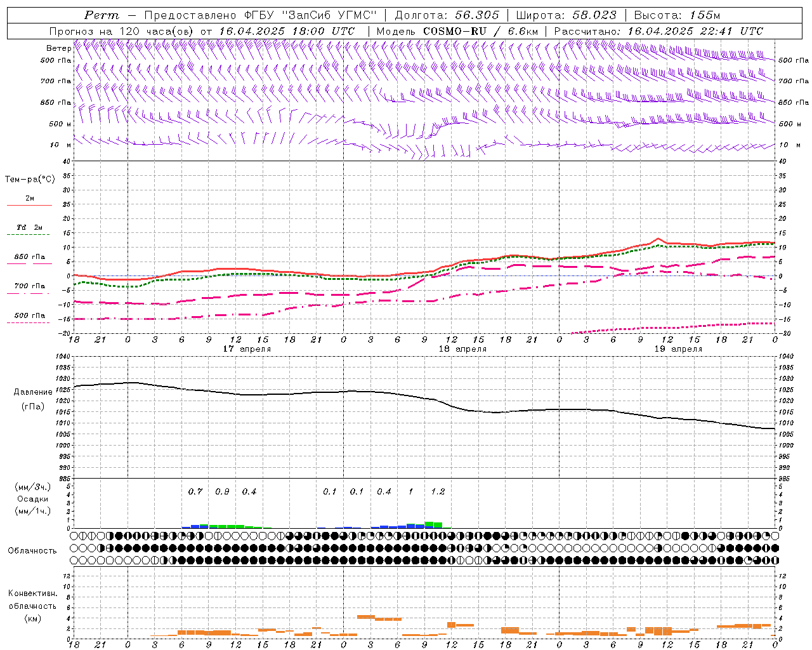Click the 0.9 precipitation value
Screen dimensions: 812x650
pyautogui.click(x=222, y=492)
